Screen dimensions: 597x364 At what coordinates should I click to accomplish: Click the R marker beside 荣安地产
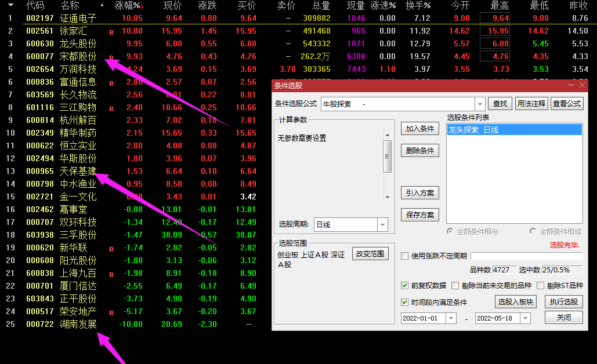[x=111, y=313]
